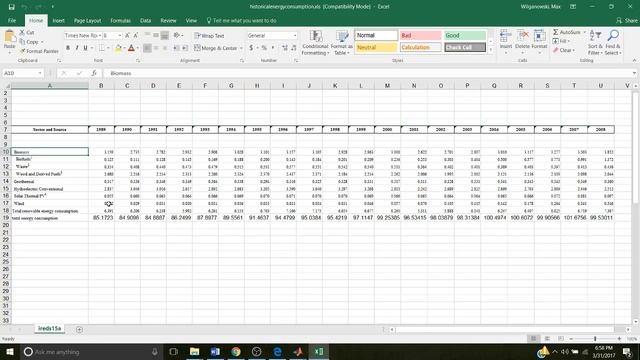Toggle Bottom Align
The height and width of the screenshot is (360, 640).
[164, 36]
